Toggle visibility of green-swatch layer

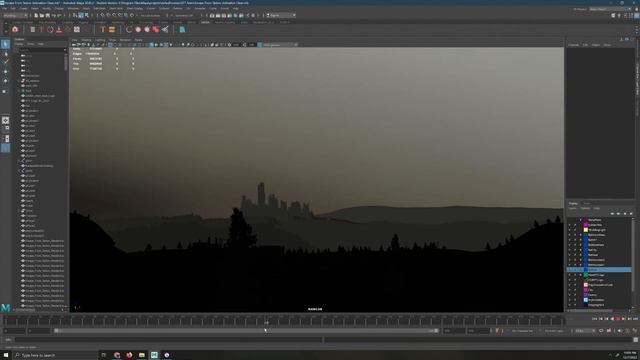coord(570,275)
